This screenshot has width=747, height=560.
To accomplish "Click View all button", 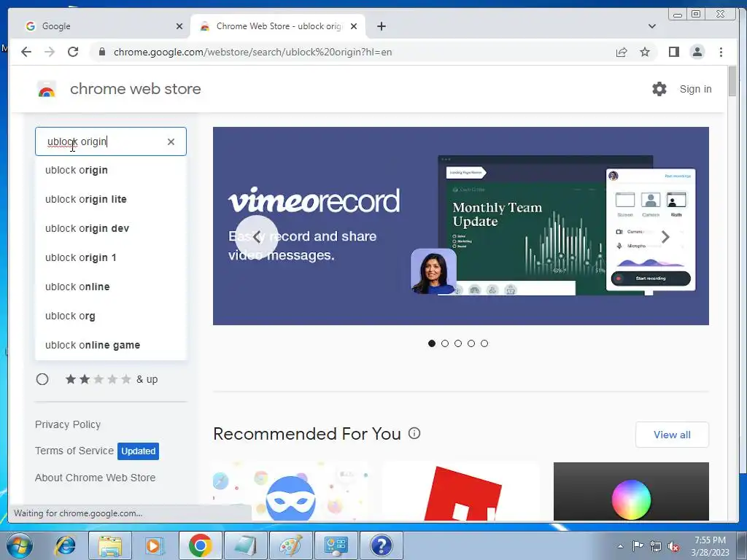I will (x=672, y=435).
